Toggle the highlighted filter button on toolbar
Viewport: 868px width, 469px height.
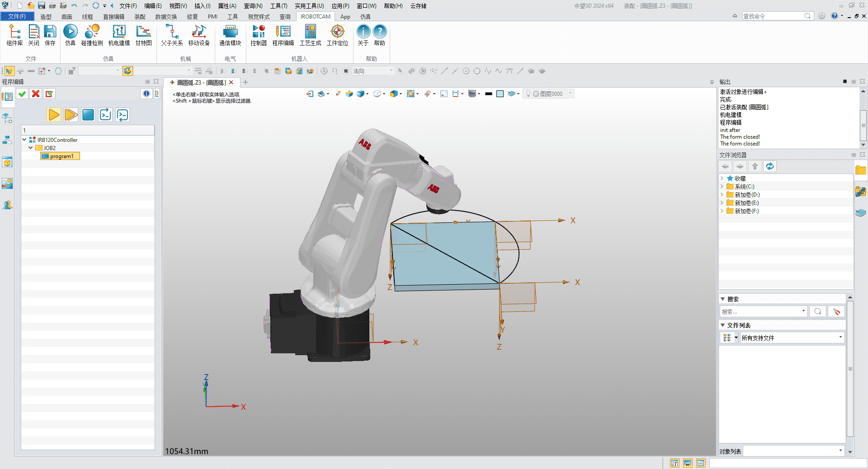click(127, 71)
